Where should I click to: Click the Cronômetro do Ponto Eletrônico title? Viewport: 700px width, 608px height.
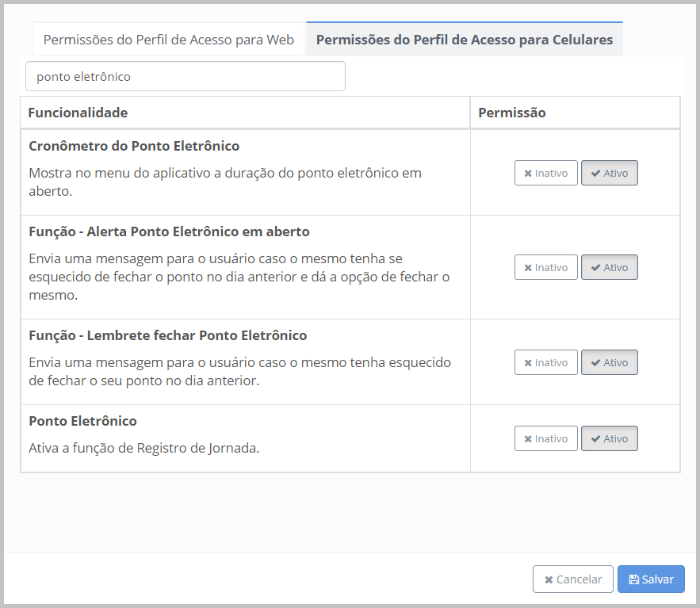coord(134,146)
